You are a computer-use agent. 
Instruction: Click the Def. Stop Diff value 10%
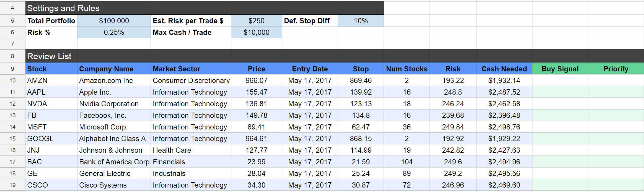[361, 21]
